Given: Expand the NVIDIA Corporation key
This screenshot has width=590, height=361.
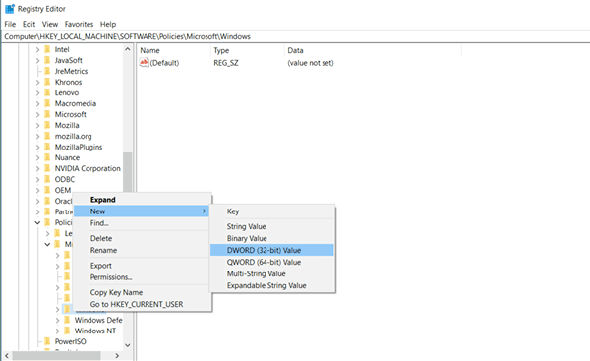Looking at the screenshot, I should point(37,169).
